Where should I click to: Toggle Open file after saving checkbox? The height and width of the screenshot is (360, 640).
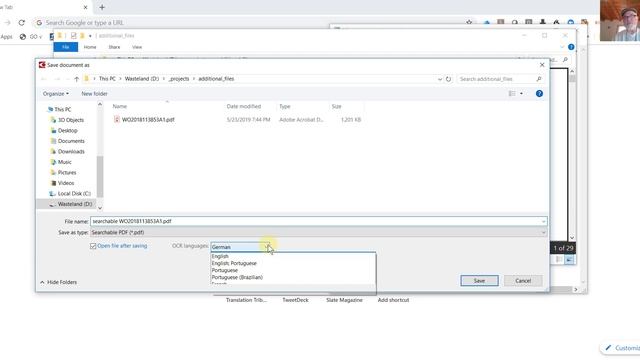pyautogui.click(x=93, y=246)
